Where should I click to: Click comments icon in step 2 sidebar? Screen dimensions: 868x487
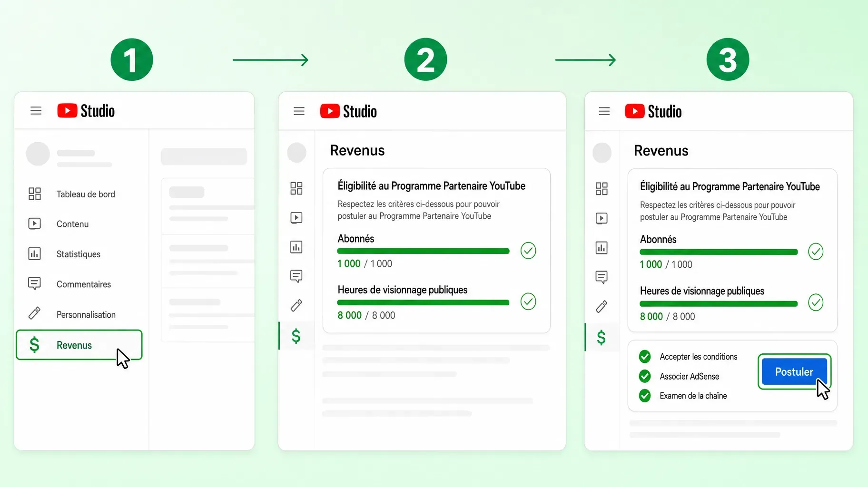[296, 276]
